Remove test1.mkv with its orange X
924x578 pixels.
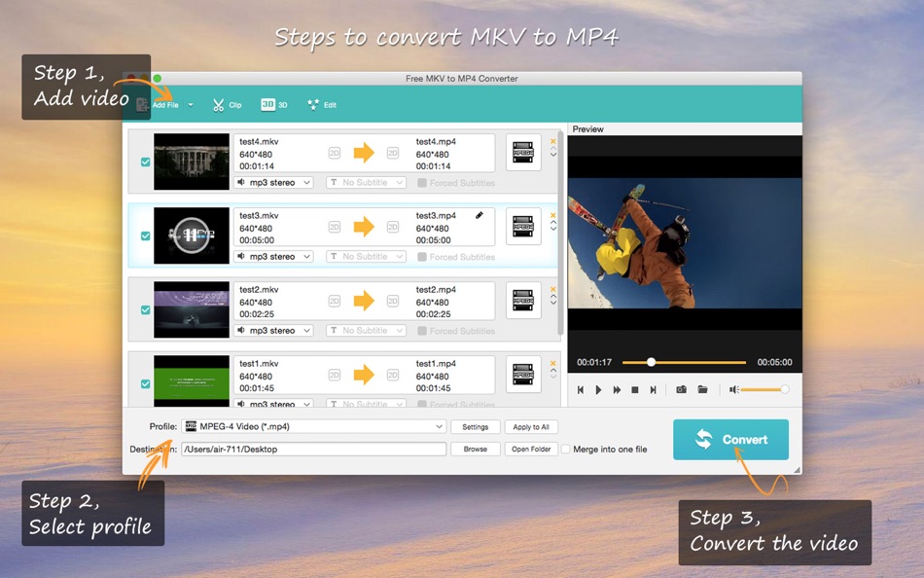tap(552, 363)
